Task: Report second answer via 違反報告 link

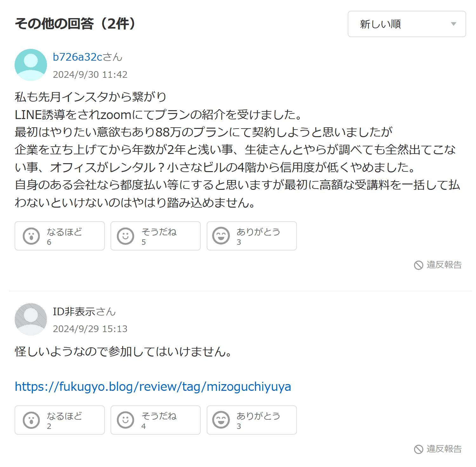Action: click(444, 449)
